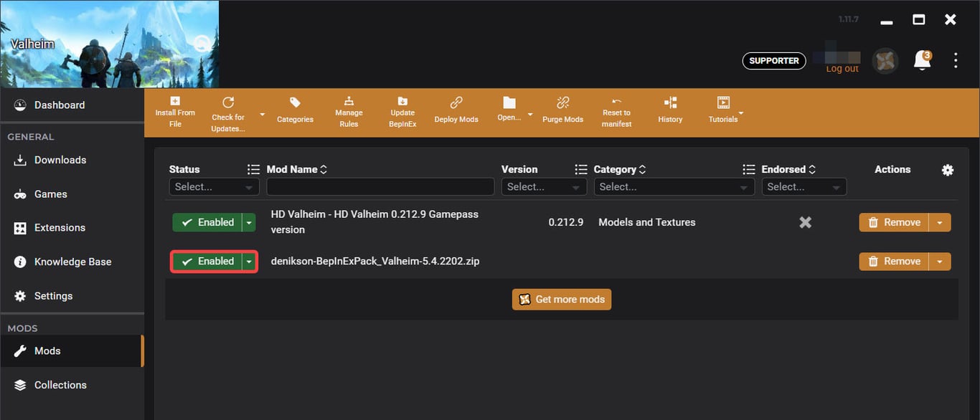
Task: Select Install From File
Action: [175, 111]
